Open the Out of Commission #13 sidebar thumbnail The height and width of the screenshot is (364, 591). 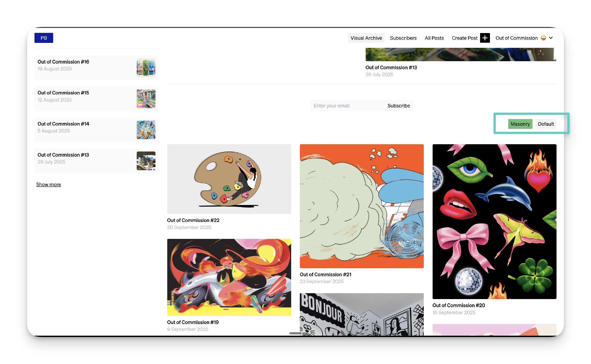[146, 161]
